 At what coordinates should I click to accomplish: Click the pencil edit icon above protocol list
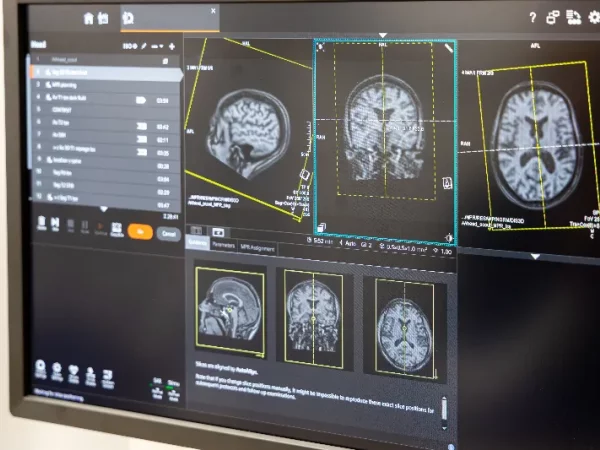click(x=145, y=46)
